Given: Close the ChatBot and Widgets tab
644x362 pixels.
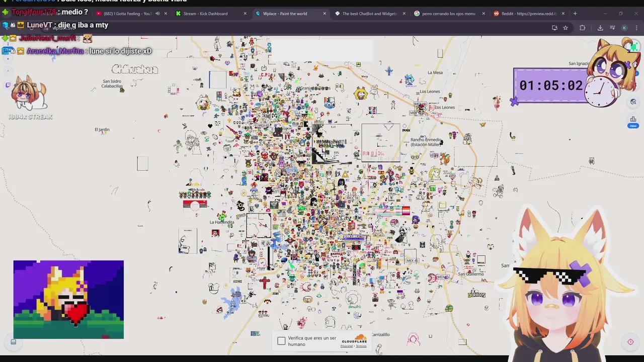Looking at the screenshot, I should click(404, 14).
